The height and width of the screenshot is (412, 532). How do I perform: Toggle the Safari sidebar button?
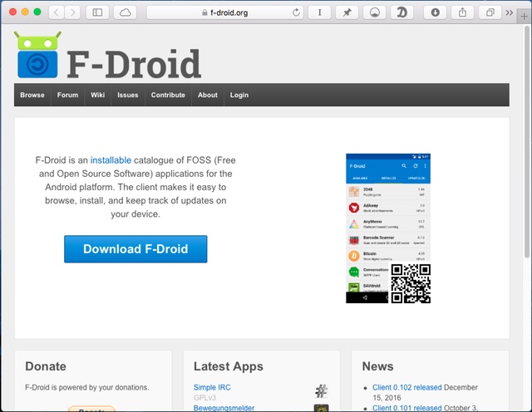pyautogui.click(x=97, y=12)
